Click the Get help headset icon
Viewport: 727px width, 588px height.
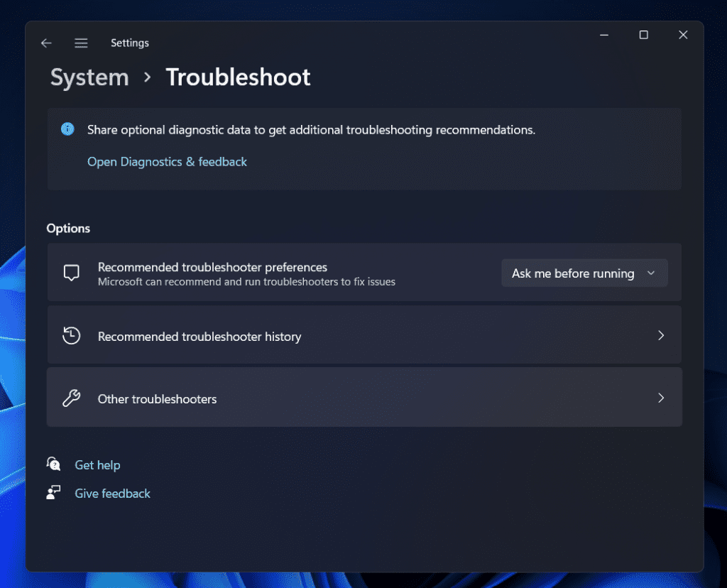click(x=53, y=464)
